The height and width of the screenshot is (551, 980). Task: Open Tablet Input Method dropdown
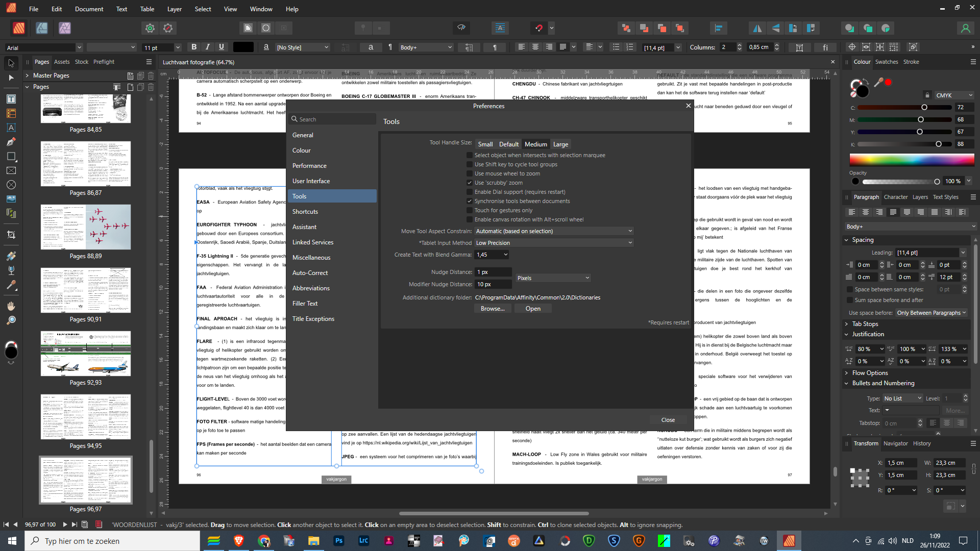click(x=554, y=243)
